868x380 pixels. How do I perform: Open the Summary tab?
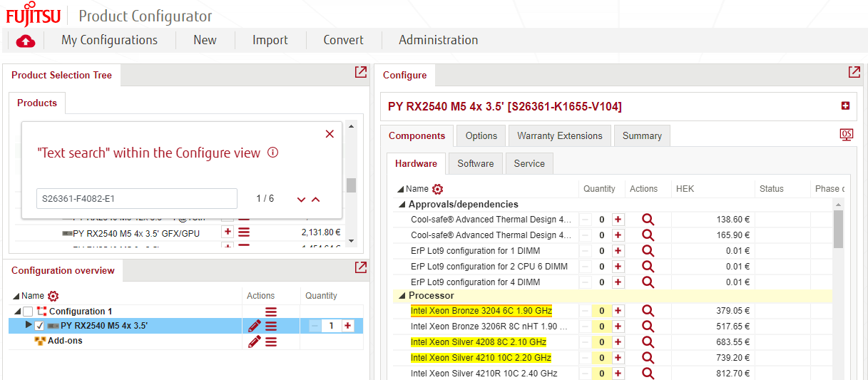tap(642, 135)
